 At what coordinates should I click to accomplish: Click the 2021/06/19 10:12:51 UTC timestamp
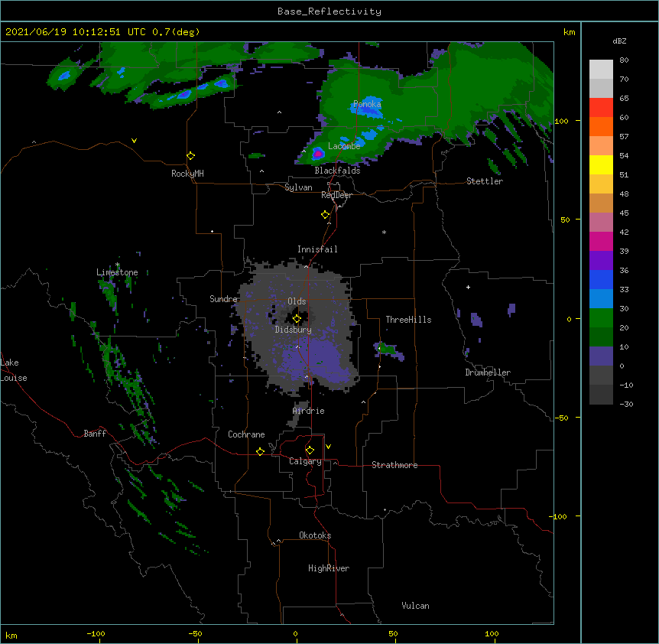click(x=76, y=32)
